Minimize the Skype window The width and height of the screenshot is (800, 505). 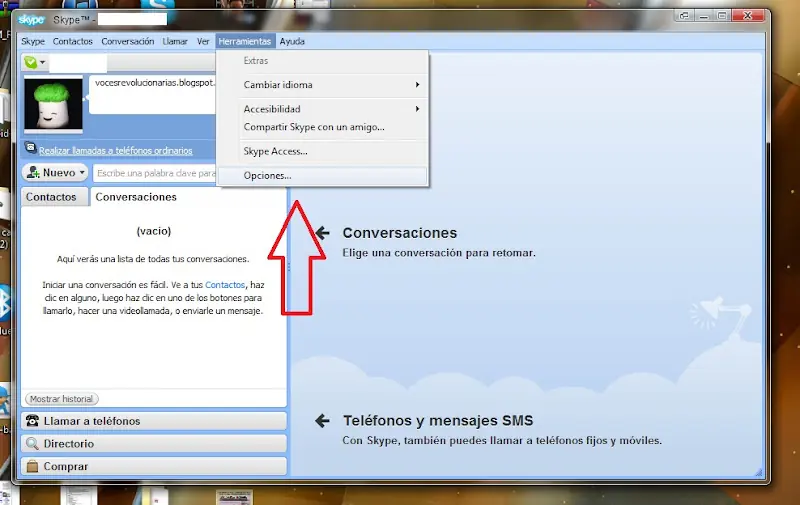pyautogui.click(x=704, y=16)
